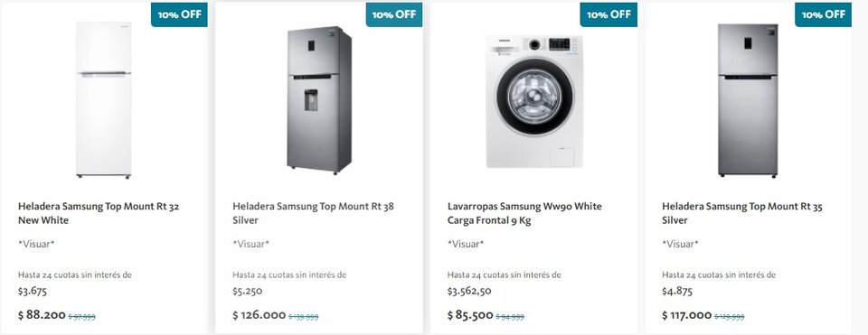This screenshot has height=335, width=868.
Task: Click the $ 85.500 price
Action: pyautogui.click(x=470, y=315)
